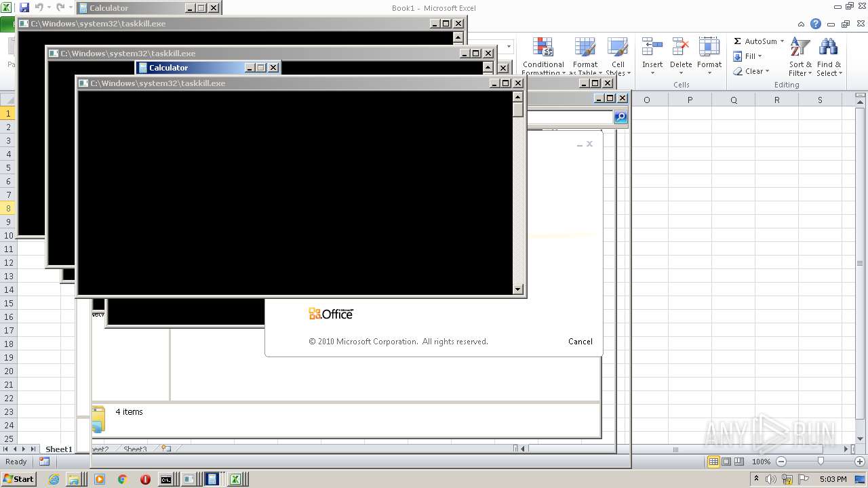Switch to Normal view in status bar
The image size is (868, 488).
713,462
